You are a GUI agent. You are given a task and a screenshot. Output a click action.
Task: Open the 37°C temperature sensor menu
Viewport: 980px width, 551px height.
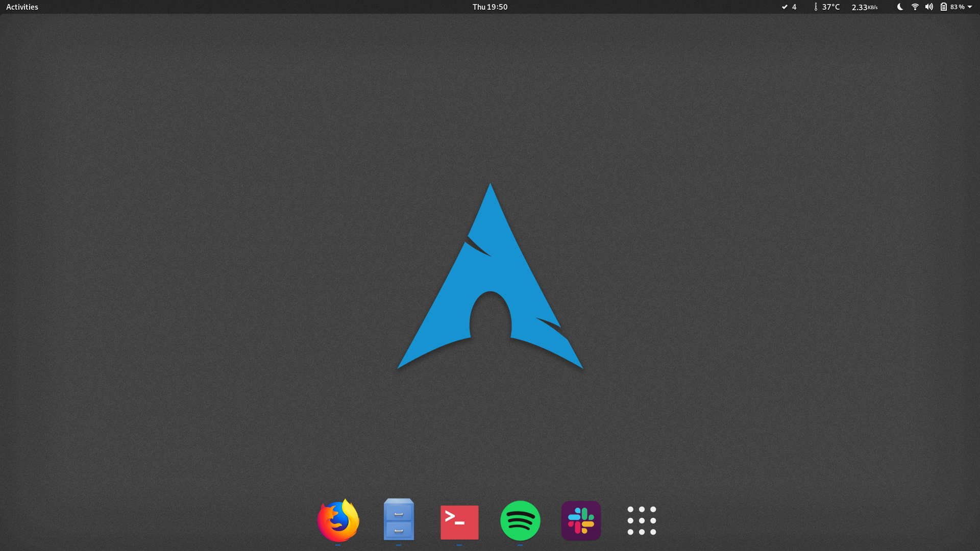point(830,7)
